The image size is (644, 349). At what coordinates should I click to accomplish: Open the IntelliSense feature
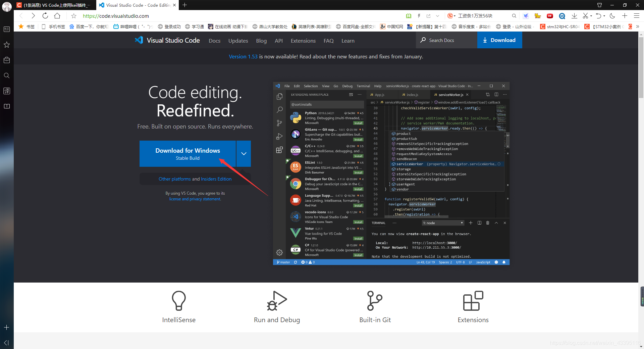tap(179, 307)
